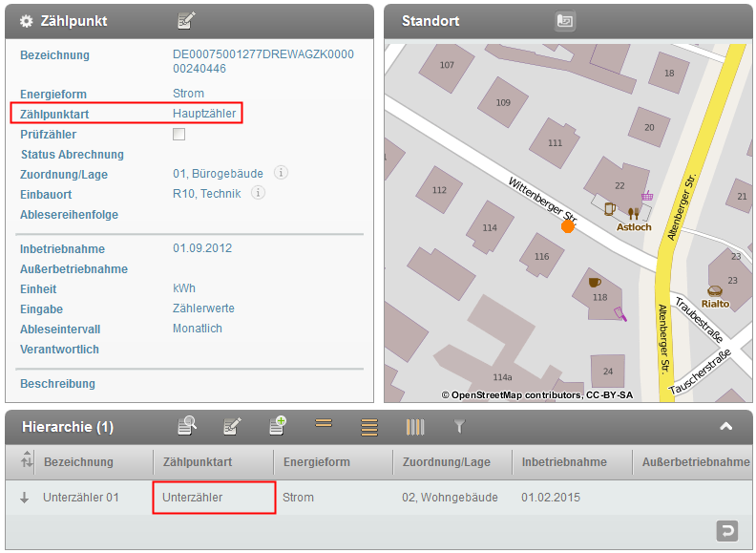The height and width of the screenshot is (553, 756).
Task: Click the gear icon beside Zählpunkt title
Action: tap(27, 21)
